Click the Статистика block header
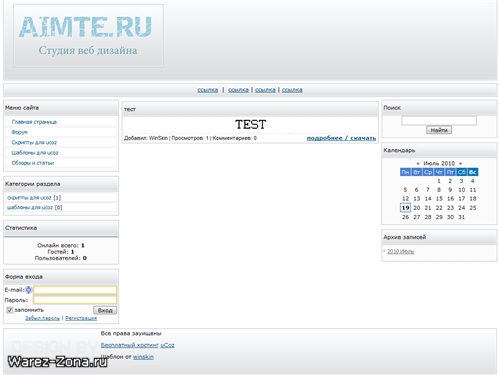 61,228
